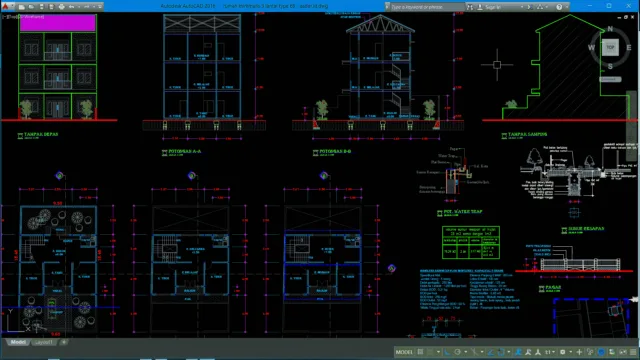Select the magenta roof rectangle on front elevation
The width and height of the screenshot is (640, 360).
pos(58,23)
